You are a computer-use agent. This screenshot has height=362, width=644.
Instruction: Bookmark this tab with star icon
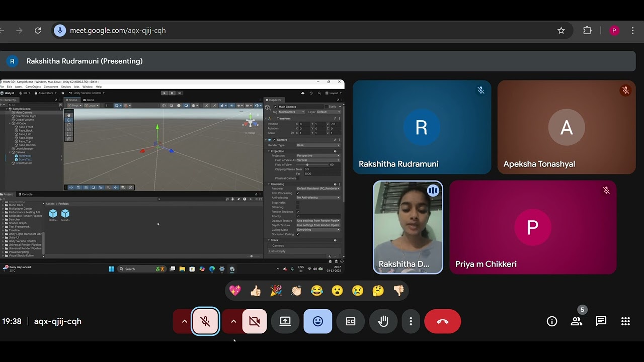pos(561,31)
